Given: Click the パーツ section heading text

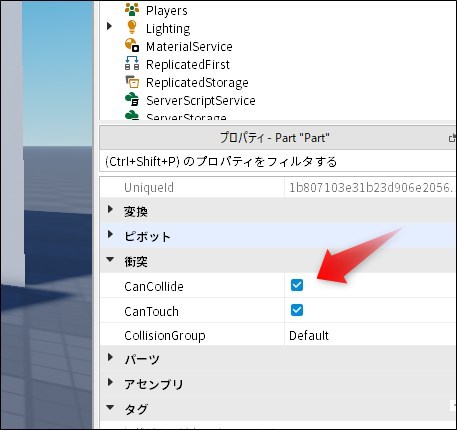Looking at the screenshot, I should pyautogui.click(x=142, y=360).
